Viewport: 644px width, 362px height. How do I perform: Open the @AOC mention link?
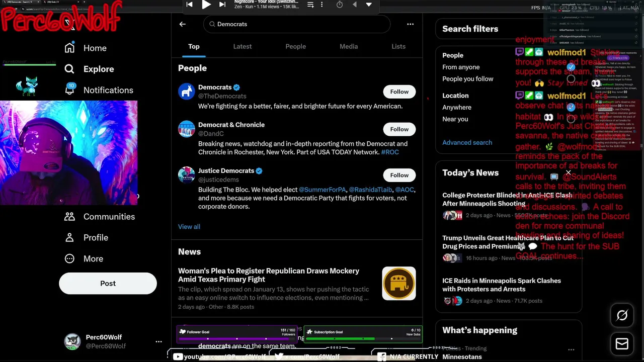[x=405, y=190]
